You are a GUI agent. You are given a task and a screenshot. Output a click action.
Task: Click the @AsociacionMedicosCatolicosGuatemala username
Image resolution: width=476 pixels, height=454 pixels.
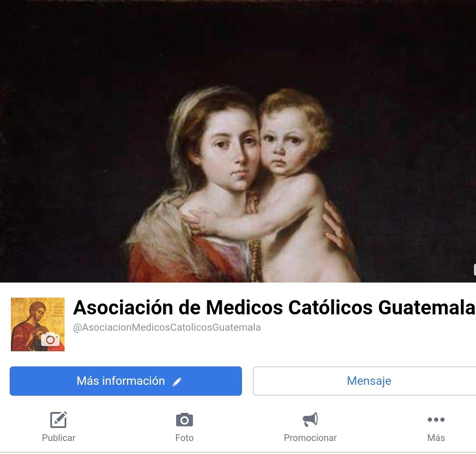click(167, 327)
